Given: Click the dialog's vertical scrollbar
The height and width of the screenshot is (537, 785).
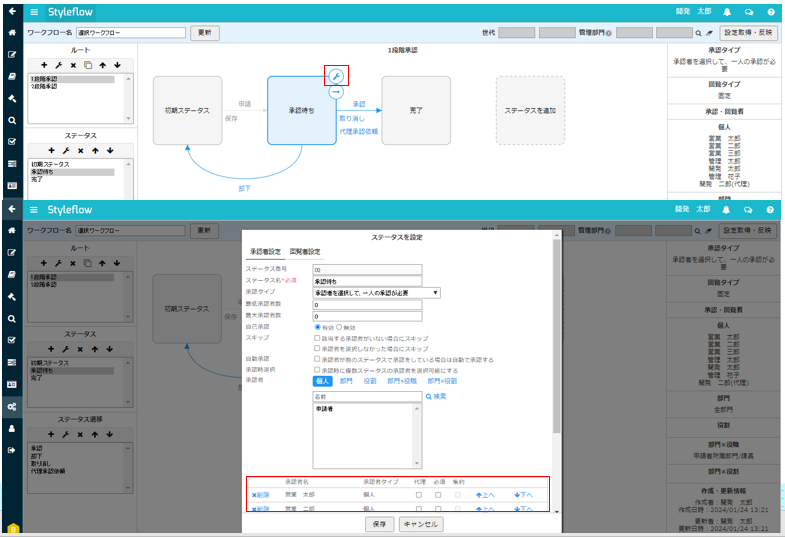Looking at the screenshot, I should click(557, 335).
